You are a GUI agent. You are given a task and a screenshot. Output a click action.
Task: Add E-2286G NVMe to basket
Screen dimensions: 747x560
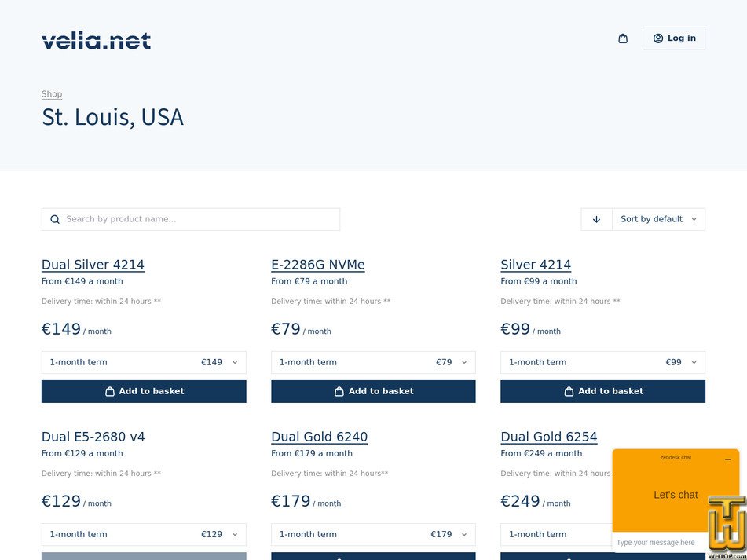point(373,391)
